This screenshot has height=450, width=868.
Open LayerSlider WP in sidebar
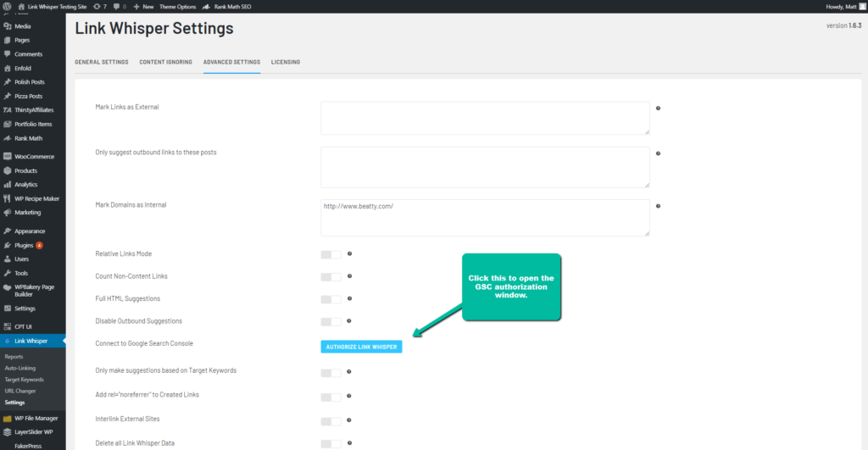click(33, 431)
